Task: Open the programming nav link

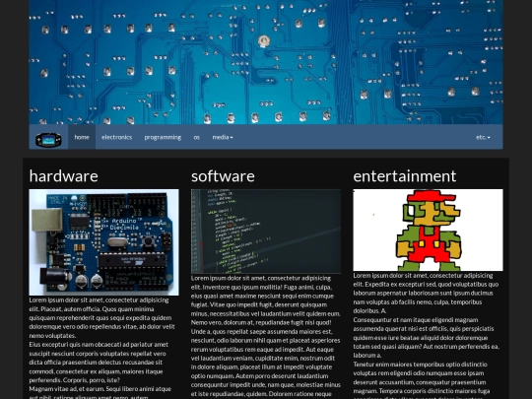Action: pyautogui.click(x=163, y=137)
